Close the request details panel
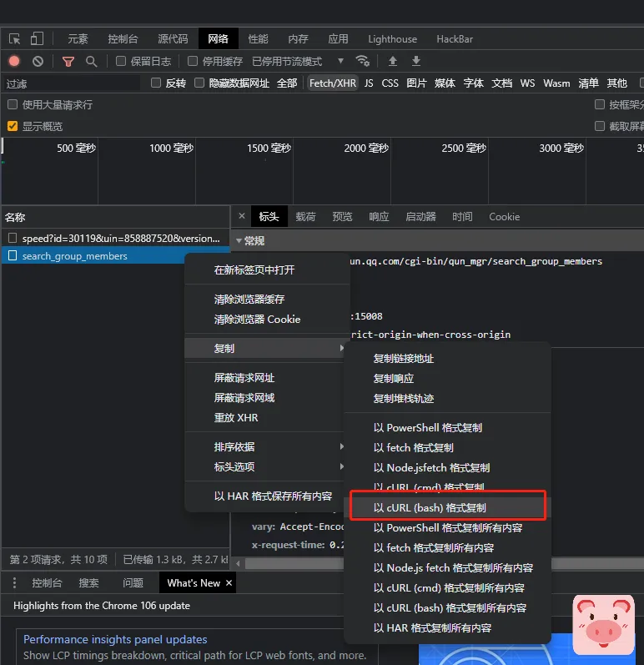 click(242, 216)
